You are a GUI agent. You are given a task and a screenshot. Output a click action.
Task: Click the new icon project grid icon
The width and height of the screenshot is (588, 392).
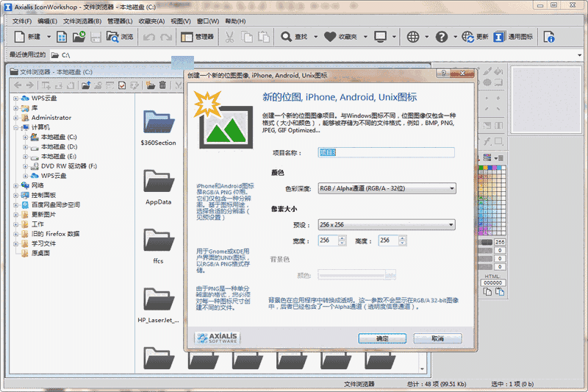[x=62, y=37]
